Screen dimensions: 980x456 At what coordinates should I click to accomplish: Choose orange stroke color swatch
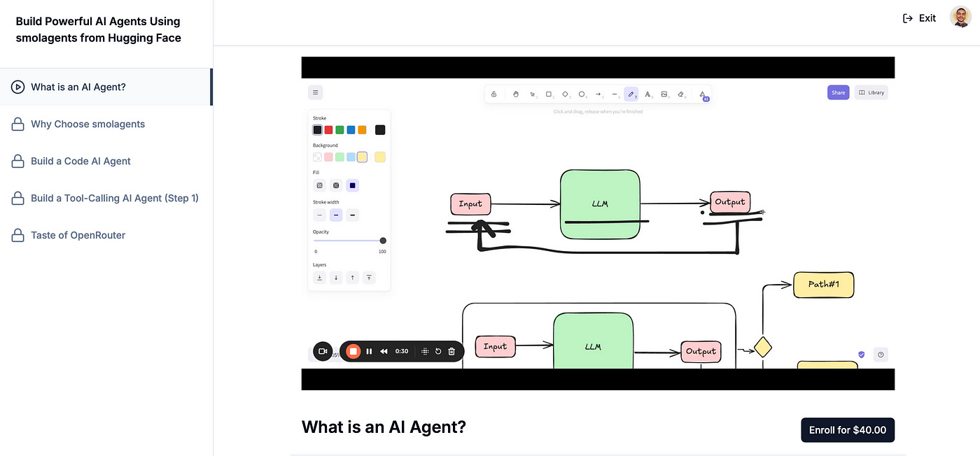362,130
